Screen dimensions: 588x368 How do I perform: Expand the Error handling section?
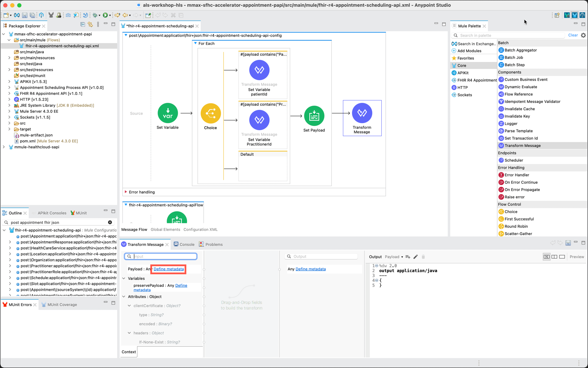coord(126,192)
